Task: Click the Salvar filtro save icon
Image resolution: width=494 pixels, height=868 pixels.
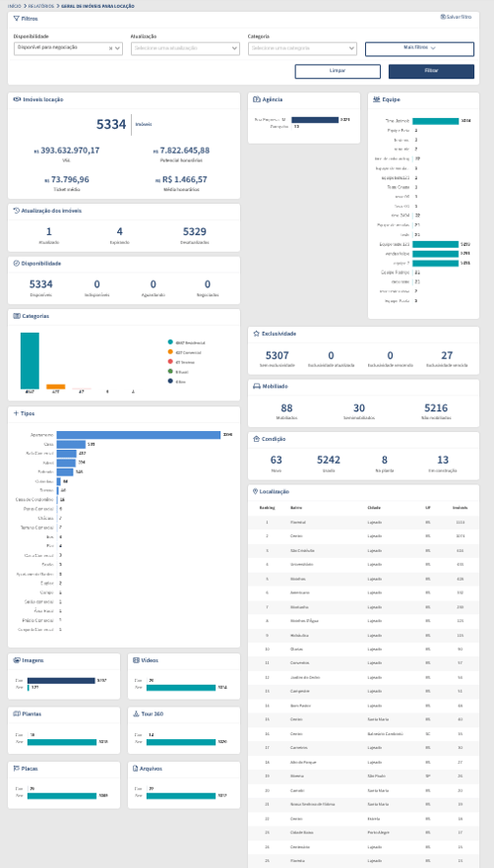Action: [x=443, y=17]
